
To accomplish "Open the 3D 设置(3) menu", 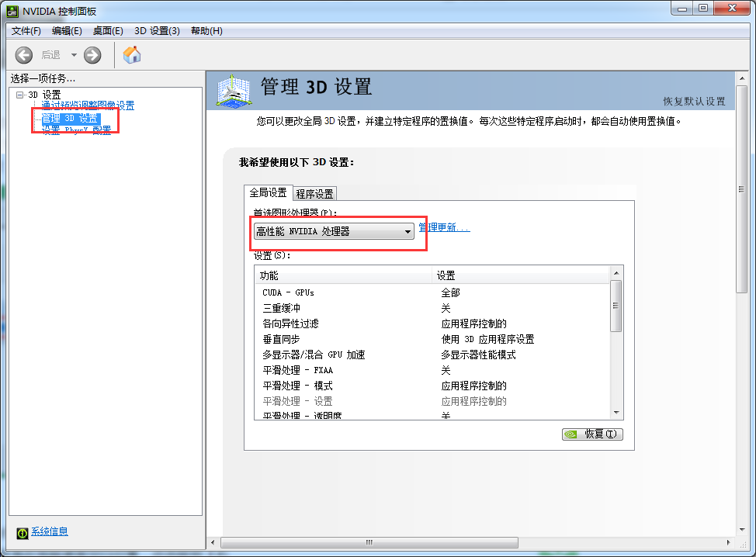I will tap(158, 31).
